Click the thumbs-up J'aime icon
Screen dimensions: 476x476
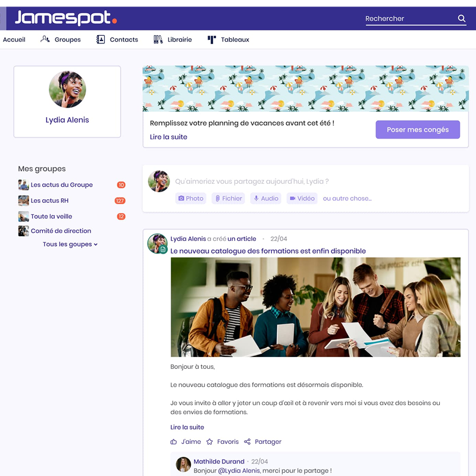coord(173,441)
